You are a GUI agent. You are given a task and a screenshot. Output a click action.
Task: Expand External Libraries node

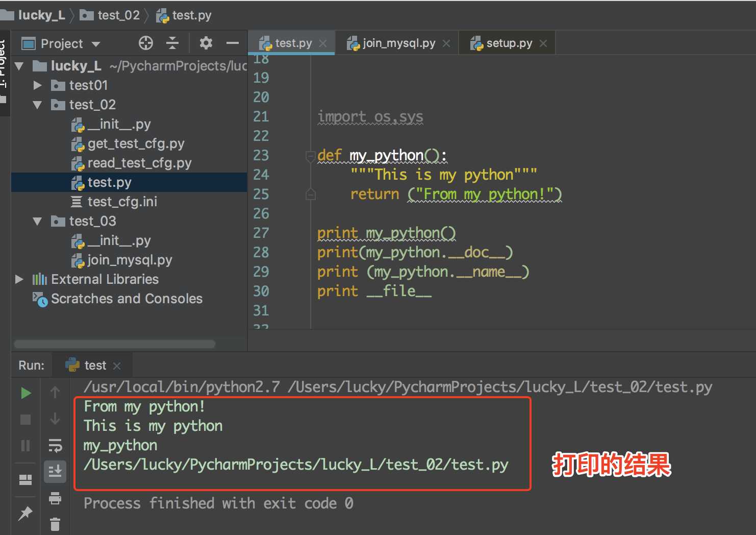pos(19,279)
